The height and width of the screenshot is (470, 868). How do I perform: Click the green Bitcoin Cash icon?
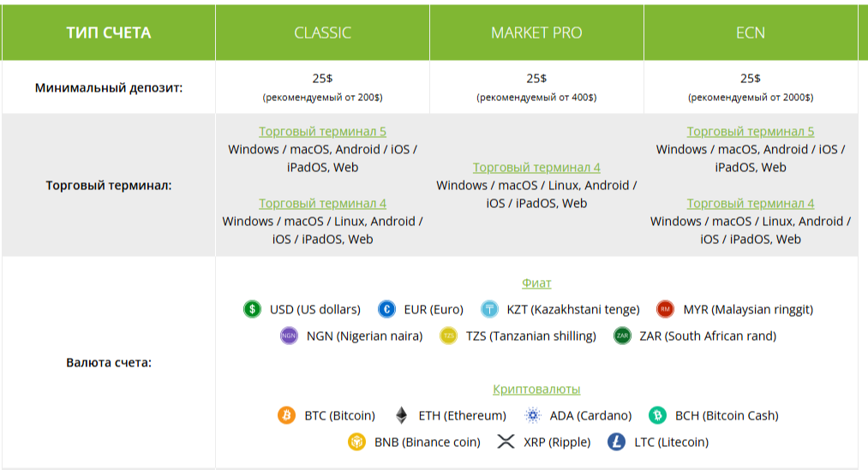pyautogui.click(x=658, y=415)
